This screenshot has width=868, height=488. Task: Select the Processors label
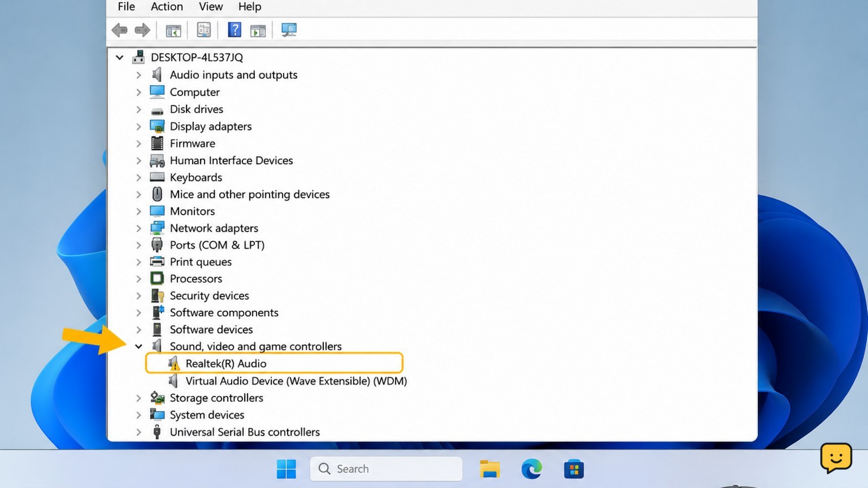pyautogui.click(x=196, y=279)
